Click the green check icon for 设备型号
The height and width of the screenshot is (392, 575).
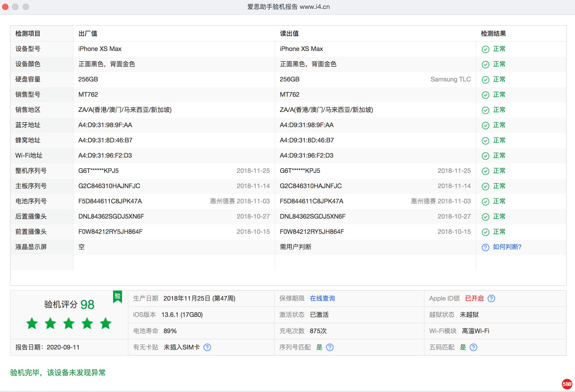pos(485,49)
